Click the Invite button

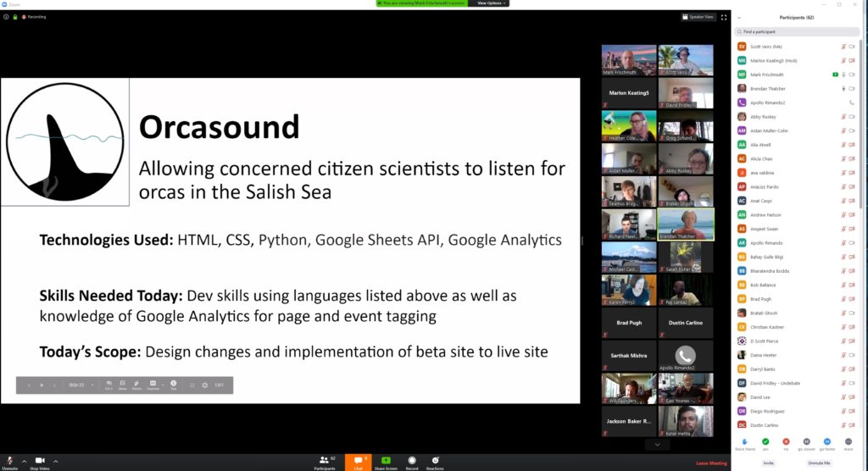[x=768, y=463]
